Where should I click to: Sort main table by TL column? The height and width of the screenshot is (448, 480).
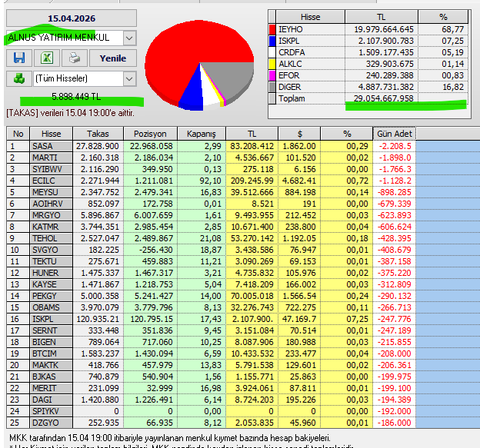(252, 134)
